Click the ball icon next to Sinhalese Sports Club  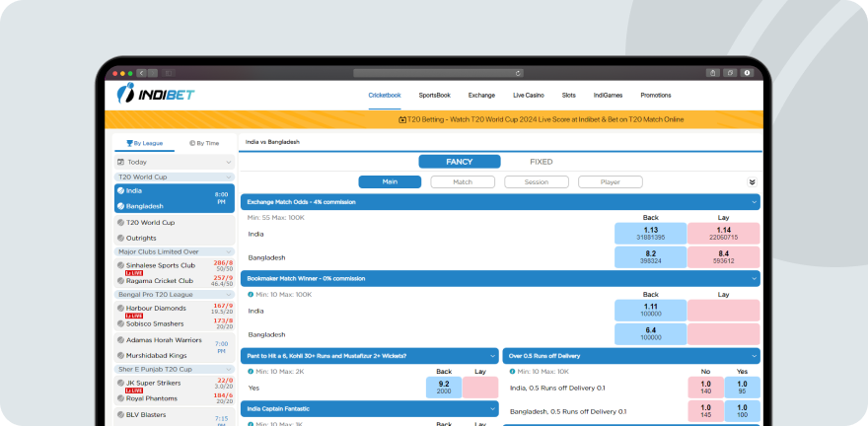click(120, 265)
